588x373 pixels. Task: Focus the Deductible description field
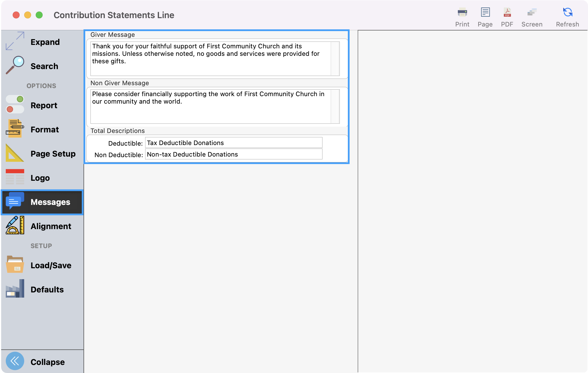(233, 143)
